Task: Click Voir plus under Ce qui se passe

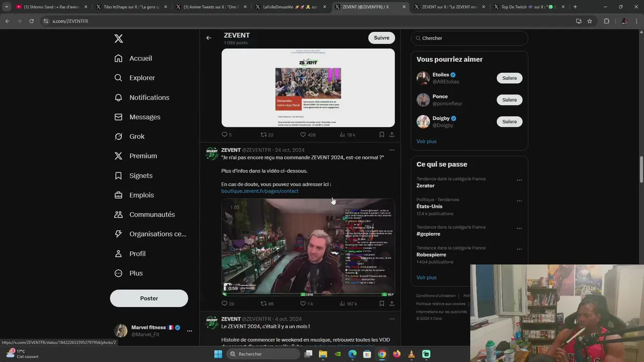Action: coord(426,278)
